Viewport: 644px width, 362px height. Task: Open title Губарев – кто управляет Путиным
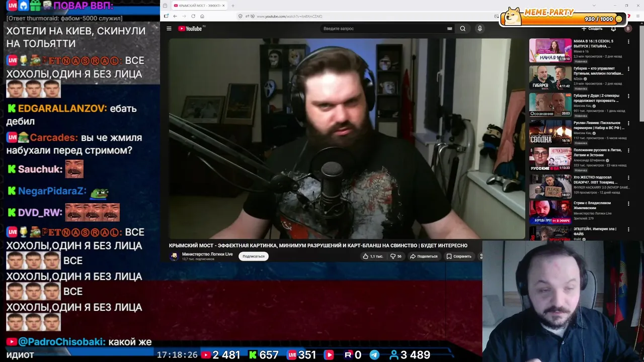(598, 71)
